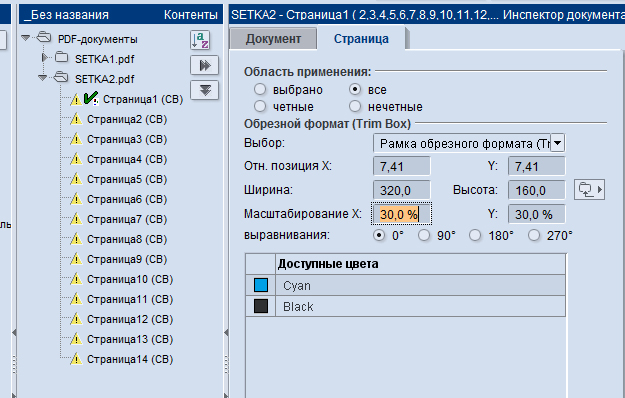Viewport: 625px width, 398px height.
Task: Set alignment rotation to 180°
Action: pyautogui.click(x=475, y=235)
